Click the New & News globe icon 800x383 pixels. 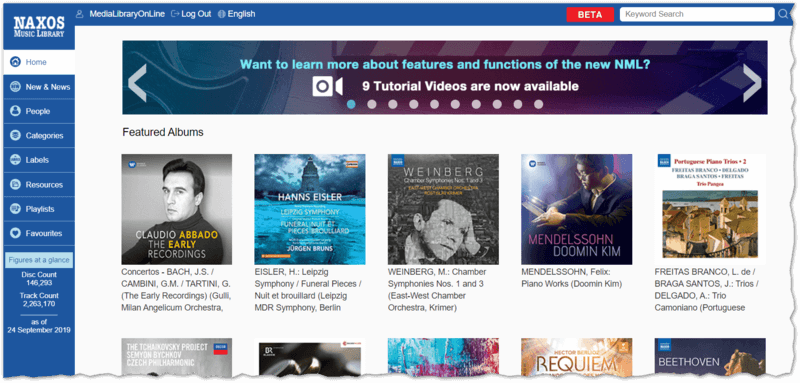coord(16,87)
